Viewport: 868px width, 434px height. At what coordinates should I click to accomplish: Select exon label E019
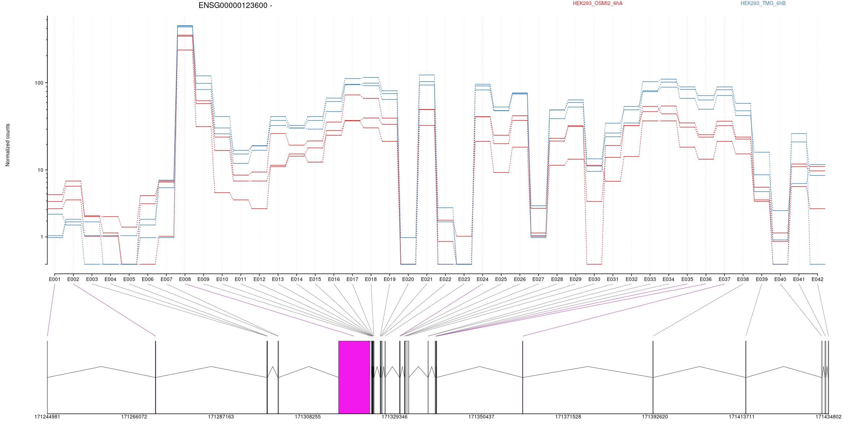click(390, 279)
